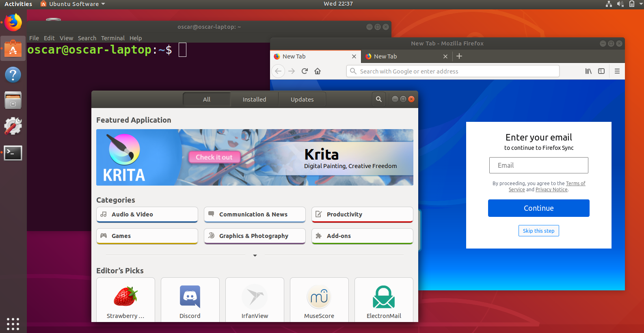Viewport: 644px width, 333px height.
Task: Open the Firefox hamburger menu
Action: [x=617, y=71]
